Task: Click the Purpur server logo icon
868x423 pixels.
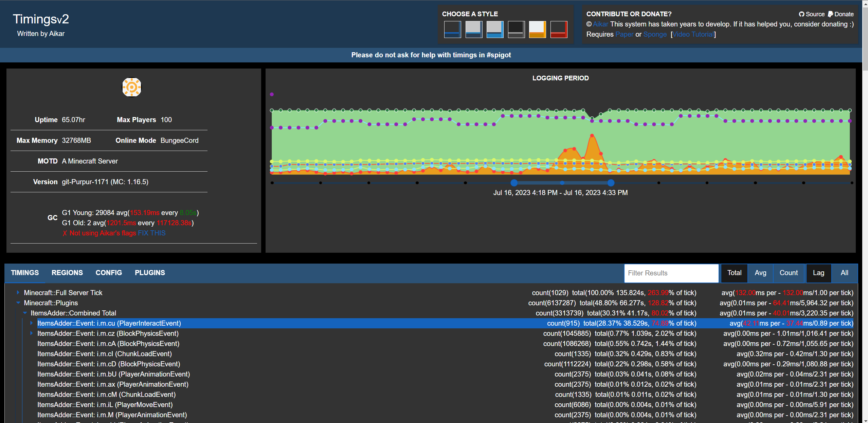Action: click(132, 87)
